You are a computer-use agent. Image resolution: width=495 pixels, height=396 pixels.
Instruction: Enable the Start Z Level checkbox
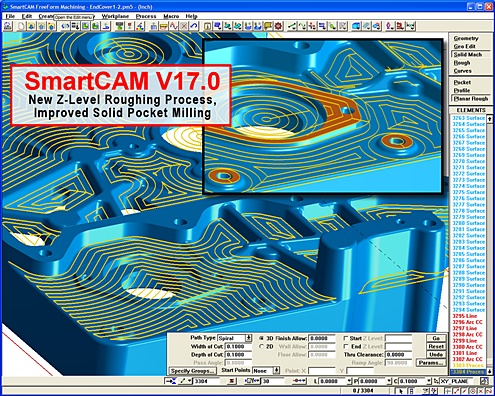tap(346, 338)
